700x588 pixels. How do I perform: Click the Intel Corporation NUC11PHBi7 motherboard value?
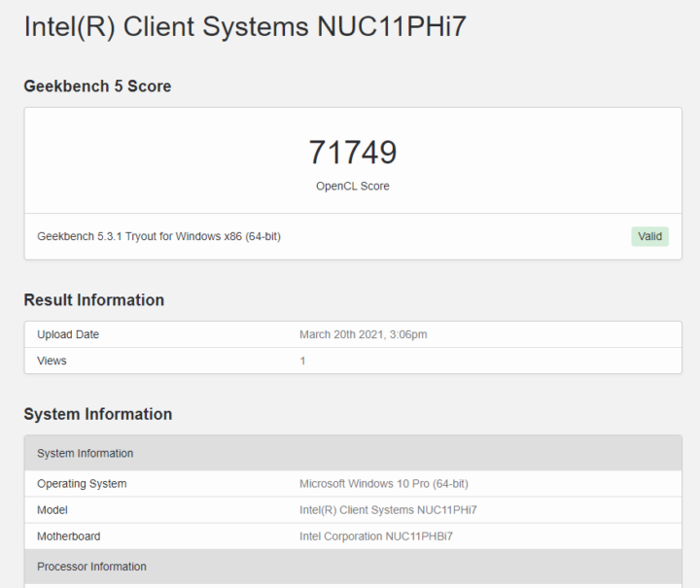(376, 536)
